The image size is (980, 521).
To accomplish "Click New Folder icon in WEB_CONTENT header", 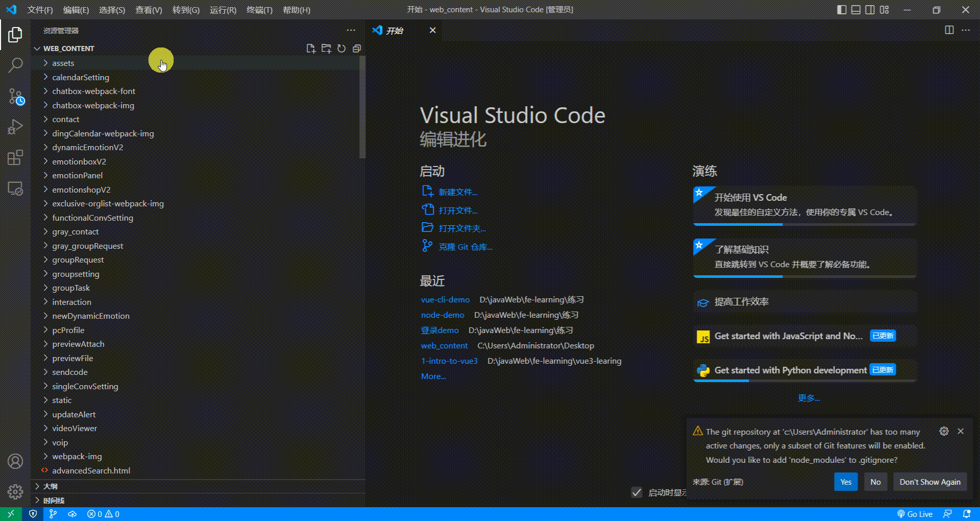I will [326, 49].
